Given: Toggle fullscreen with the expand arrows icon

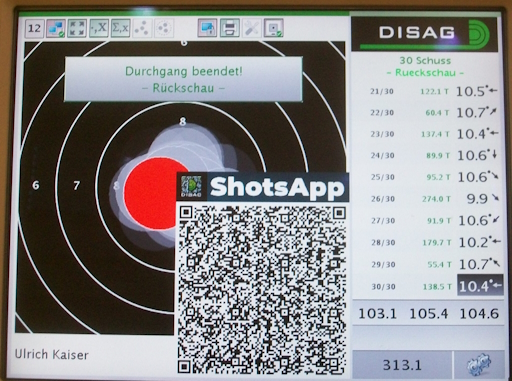Looking at the screenshot, I should [x=77, y=28].
